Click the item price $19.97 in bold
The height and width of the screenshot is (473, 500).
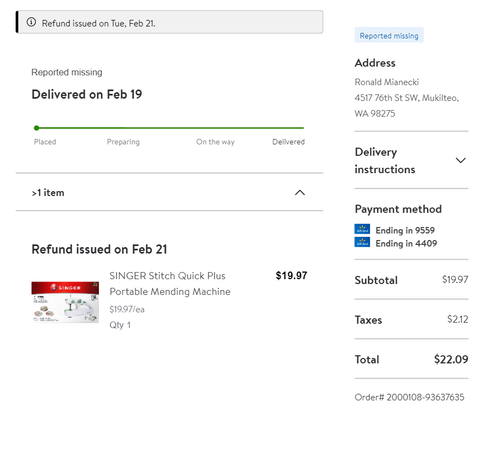[x=291, y=276]
